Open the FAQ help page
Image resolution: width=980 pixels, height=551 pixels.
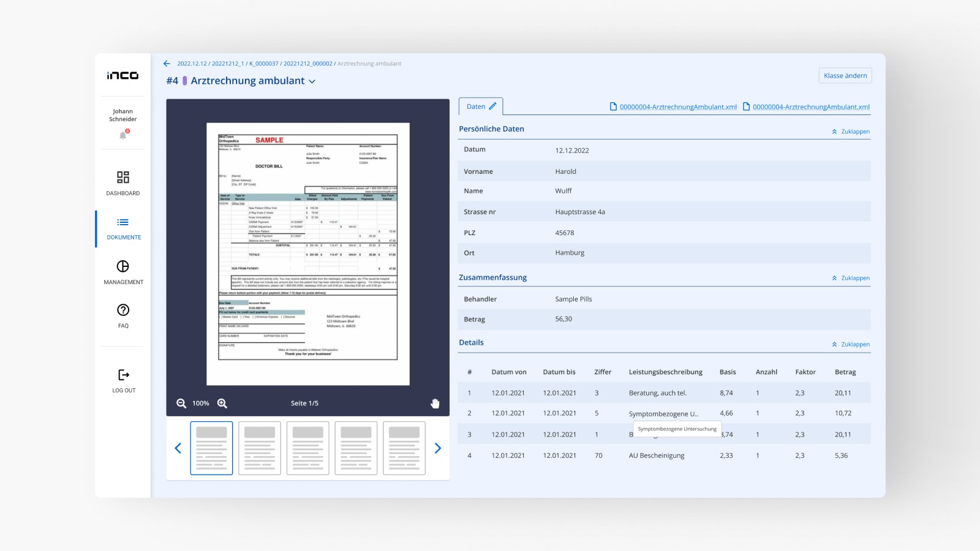123,315
